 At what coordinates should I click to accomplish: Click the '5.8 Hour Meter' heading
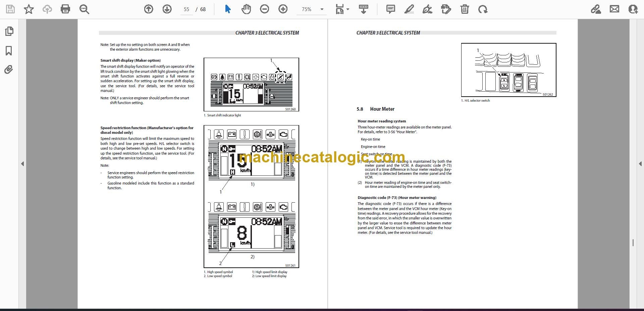click(x=375, y=109)
